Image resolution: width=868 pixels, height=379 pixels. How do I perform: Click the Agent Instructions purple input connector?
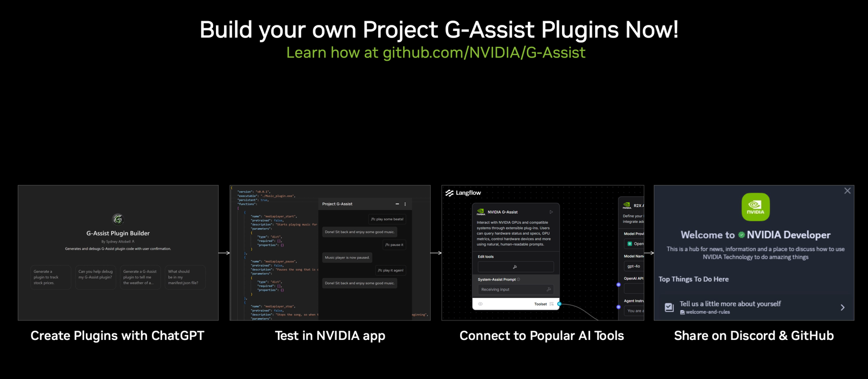click(618, 307)
